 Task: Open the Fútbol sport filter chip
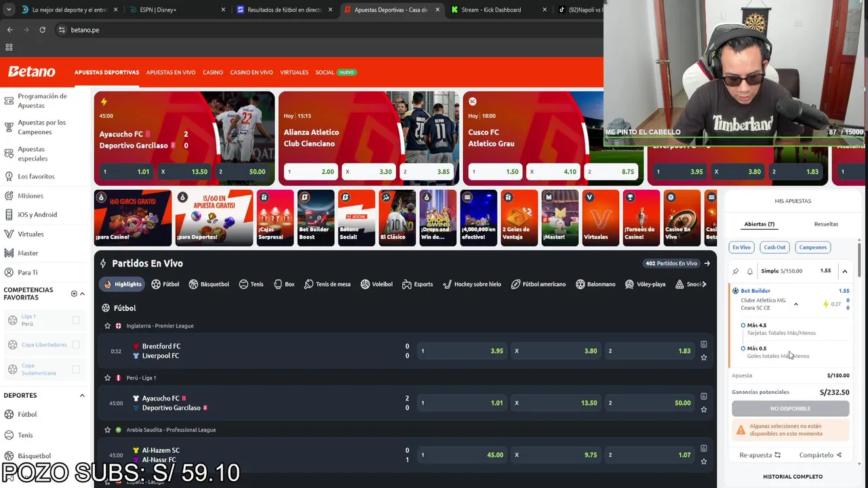tap(165, 284)
